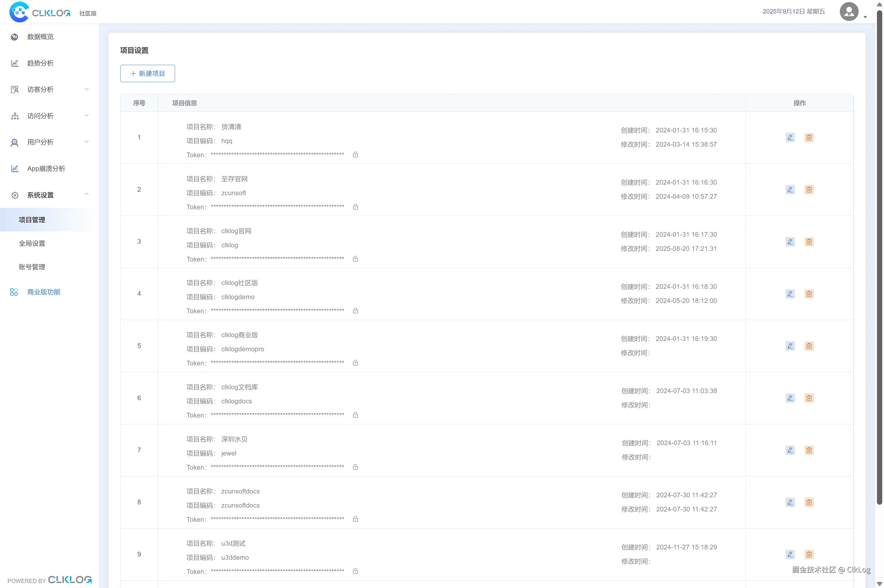
Task: Unlock the token for clklog商业版
Action: pyautogui.click(x=355, y=363)
